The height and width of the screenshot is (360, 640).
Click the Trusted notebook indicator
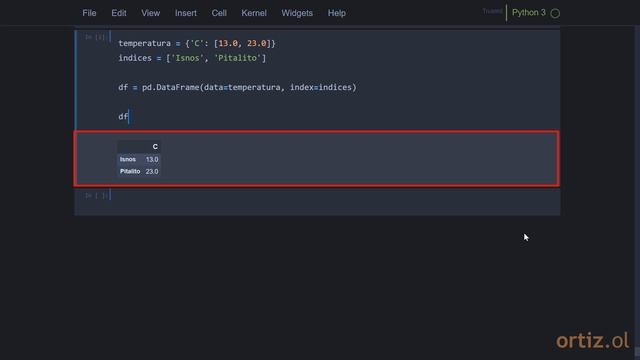click(x=492, y=11)
